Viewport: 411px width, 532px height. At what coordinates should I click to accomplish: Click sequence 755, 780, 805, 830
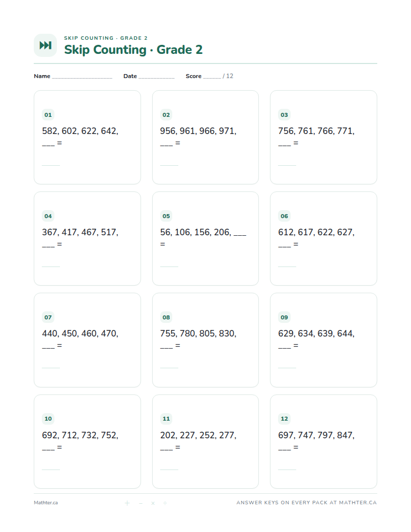pyautogui.click(x=198, y=333)
